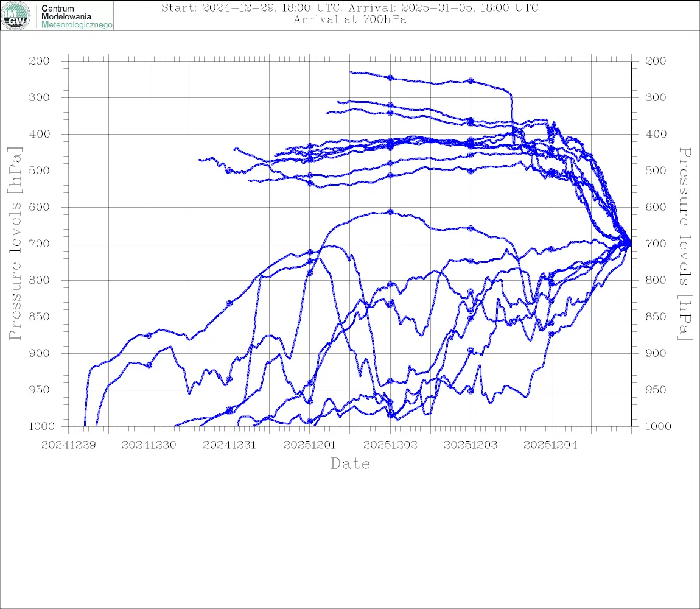This screenshot has height=609, width=700.
Task: Click the 'Date' x-axis title
Action: pyautogui.click(x=350, y=464)
